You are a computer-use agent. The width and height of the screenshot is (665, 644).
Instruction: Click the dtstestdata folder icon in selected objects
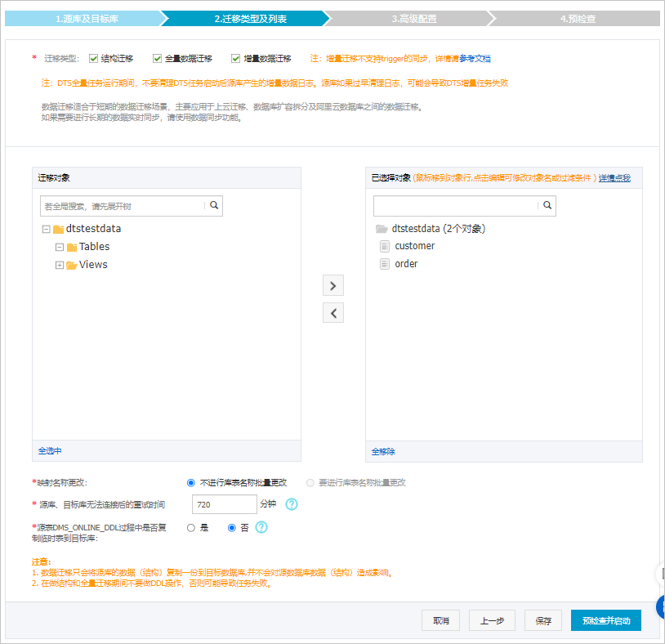click(x=382, y=229)
